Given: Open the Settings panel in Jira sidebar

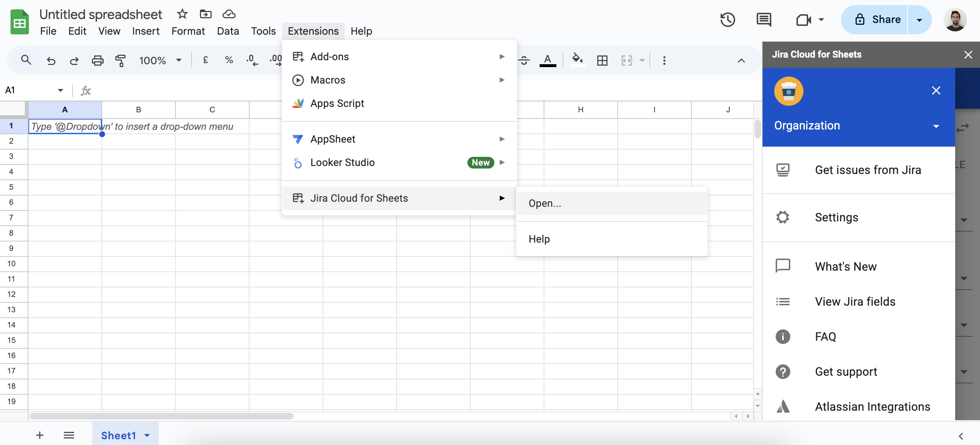Looking at the screenshot, I should coord(836,217).
